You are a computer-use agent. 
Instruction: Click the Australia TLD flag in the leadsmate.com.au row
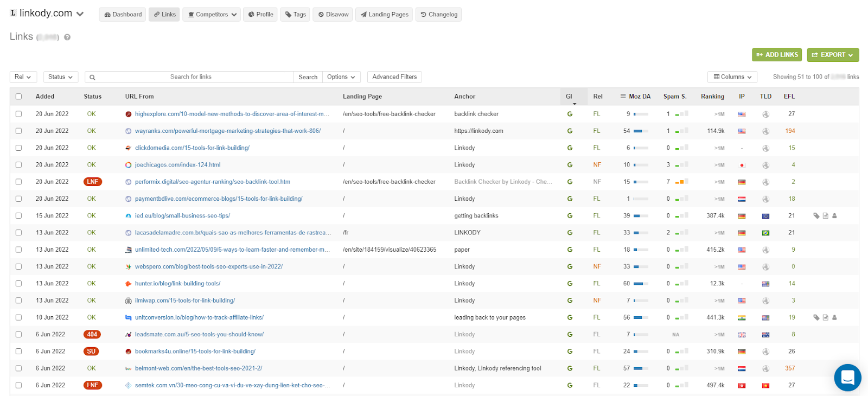[765, 335]
